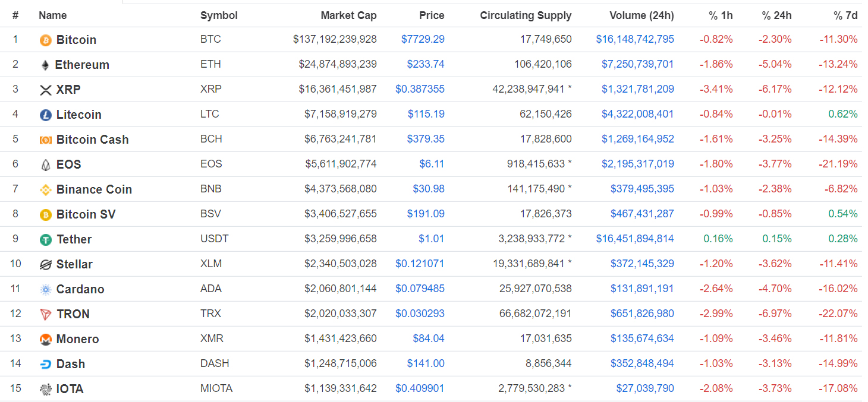Open the Bitcoin Cash name link
Screen dimensions: 868x402
pyautogui.click(x=92, y=140)
